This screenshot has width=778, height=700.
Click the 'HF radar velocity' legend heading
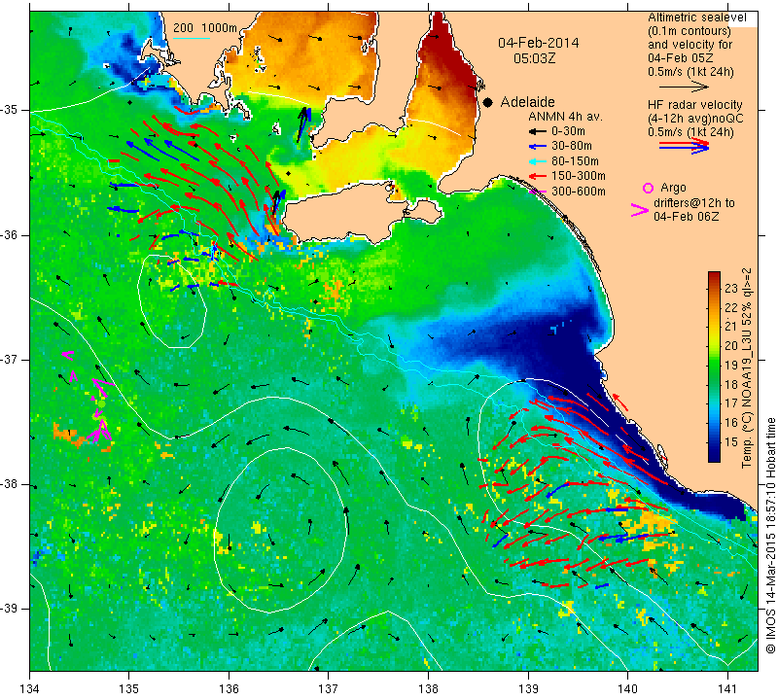click(695, 105)
